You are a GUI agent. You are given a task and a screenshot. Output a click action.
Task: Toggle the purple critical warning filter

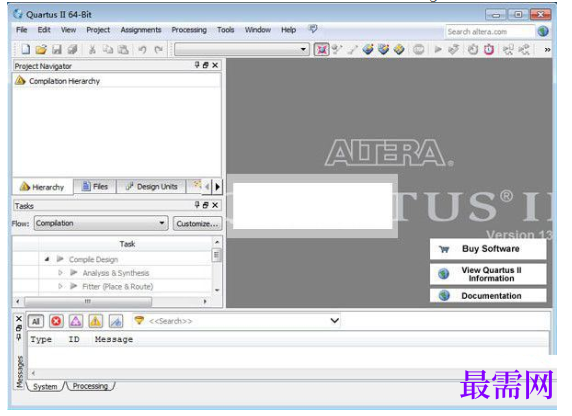click(76, 321)
